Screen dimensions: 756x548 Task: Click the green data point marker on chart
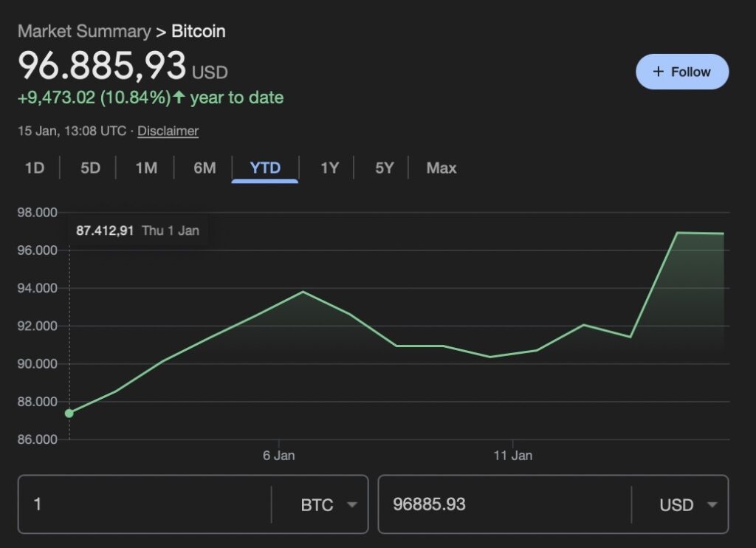tap(69, 413)
